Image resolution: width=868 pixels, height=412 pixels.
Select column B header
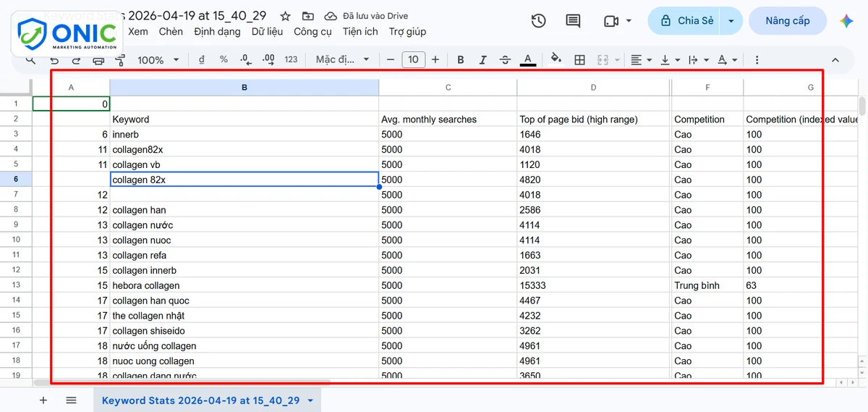point(244,88)
